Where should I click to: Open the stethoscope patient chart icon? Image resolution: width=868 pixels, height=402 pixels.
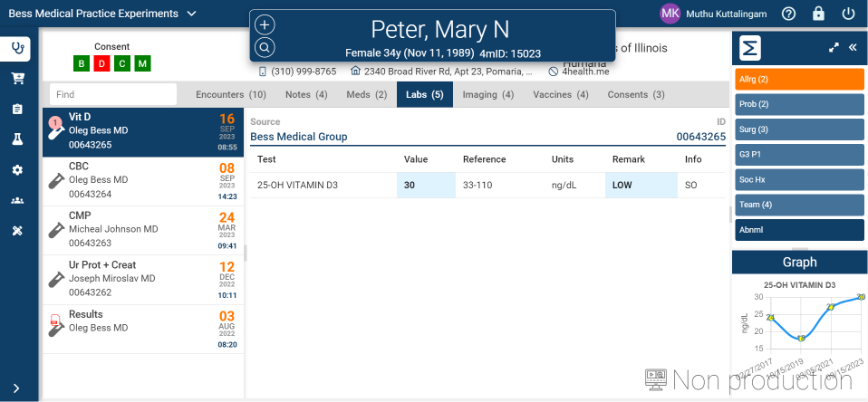click(16, 48)
